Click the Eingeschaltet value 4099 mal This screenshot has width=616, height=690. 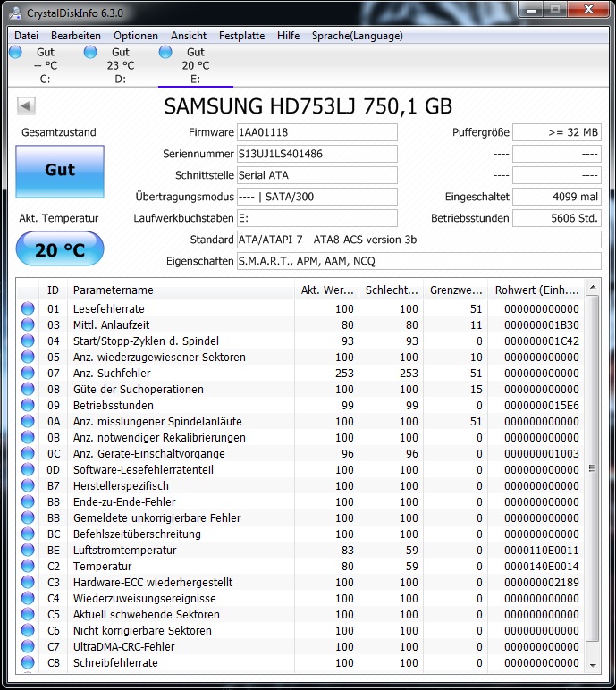557,197
